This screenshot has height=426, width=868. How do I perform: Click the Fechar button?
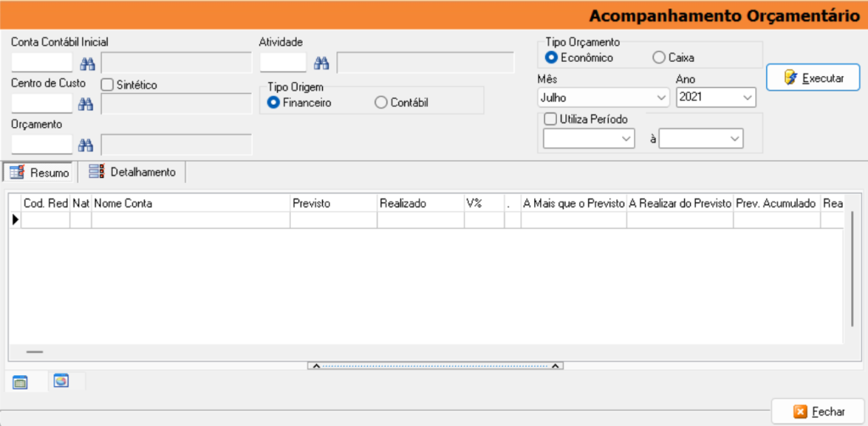819,412
